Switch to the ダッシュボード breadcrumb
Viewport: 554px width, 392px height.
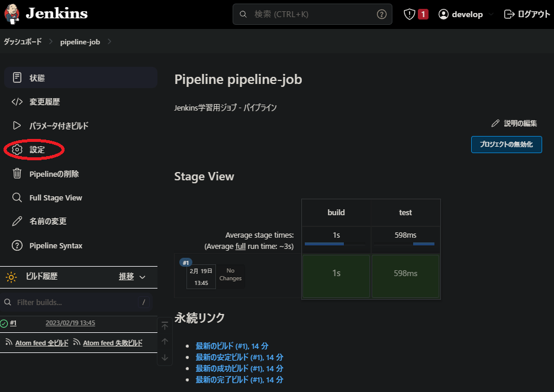(x=22, y=41)
